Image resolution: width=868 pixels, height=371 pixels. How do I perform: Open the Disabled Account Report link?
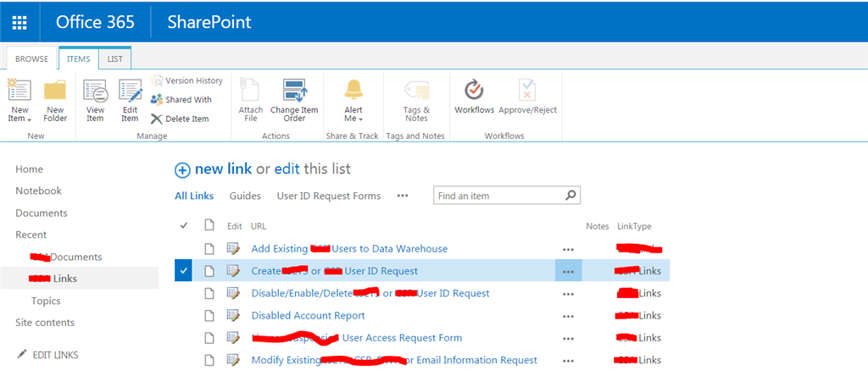coord(309,315)
